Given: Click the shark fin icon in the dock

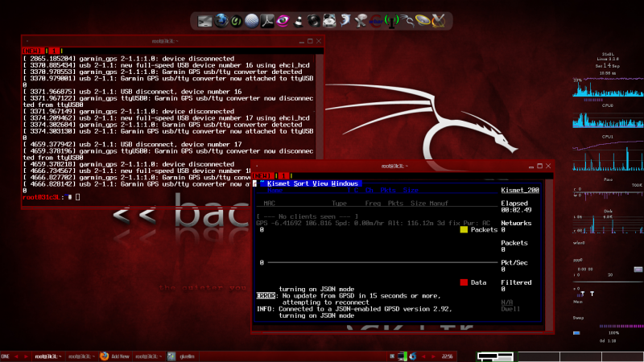Looking at the screenshot, I should (346, 19).
